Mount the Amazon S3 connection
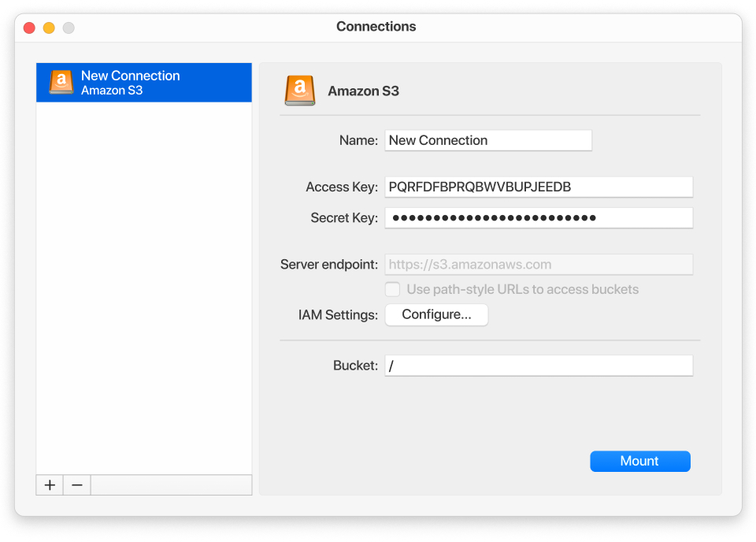 click(x=639, y=461)
